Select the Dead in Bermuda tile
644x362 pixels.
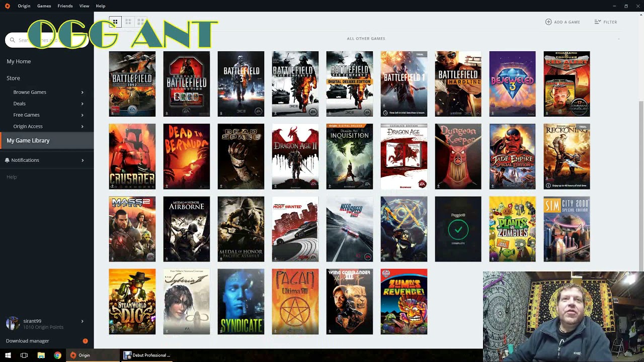pyautogui.click(x=187, y=156)
